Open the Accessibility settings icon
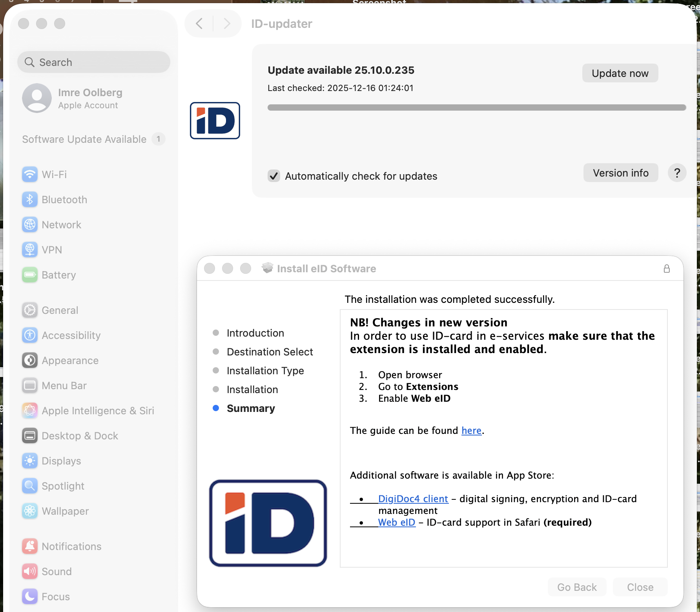Viewport: 700px width, 612px height. tap(30, 335)
